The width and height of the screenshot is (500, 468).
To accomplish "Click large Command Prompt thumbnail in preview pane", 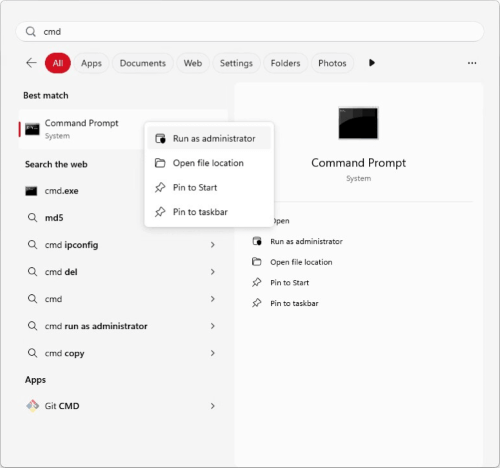I will pos(358,123).
